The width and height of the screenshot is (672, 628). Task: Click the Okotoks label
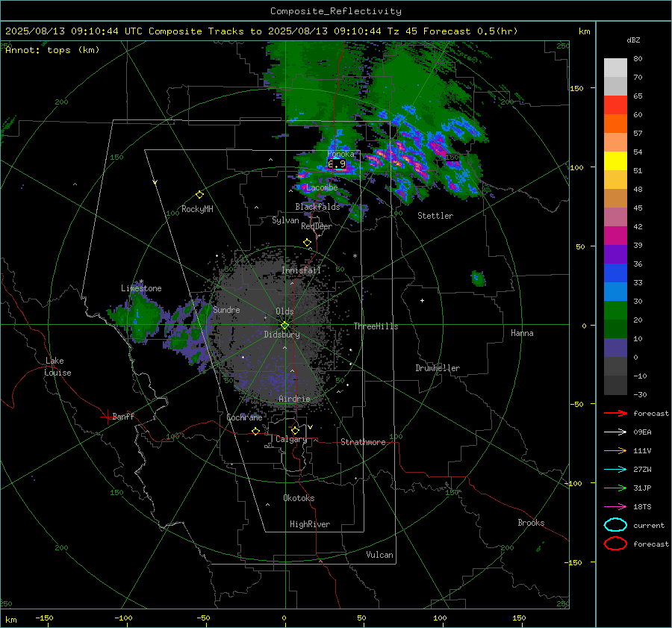(x=299, y=498)
